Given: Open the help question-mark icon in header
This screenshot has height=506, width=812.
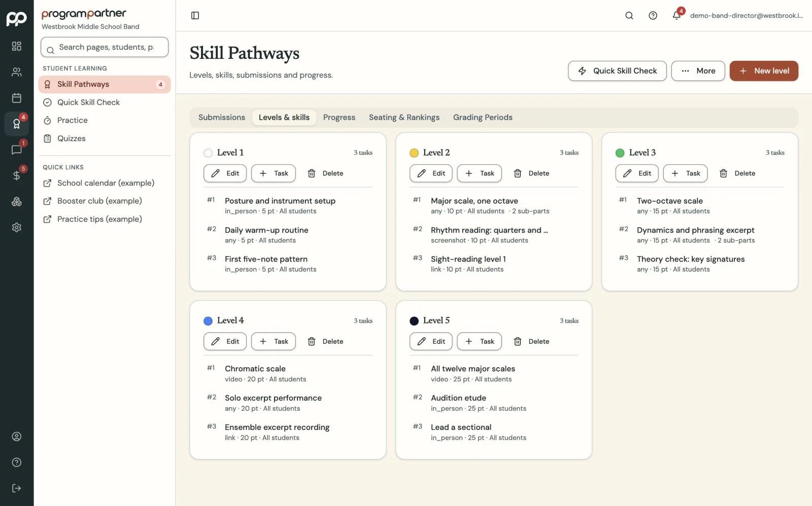Looking at the screenshot, I should pyautogui.click(x=653, y=16).
